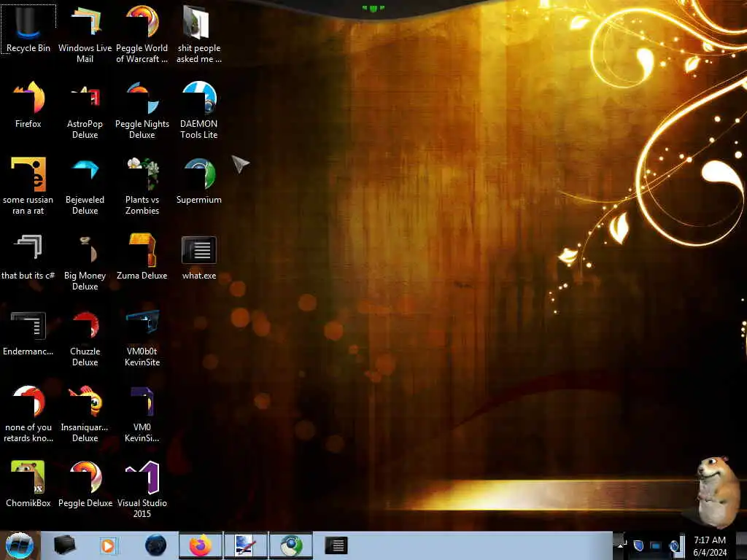Click the black box pinned taskbar icon
747x560 pixels.
64,545
